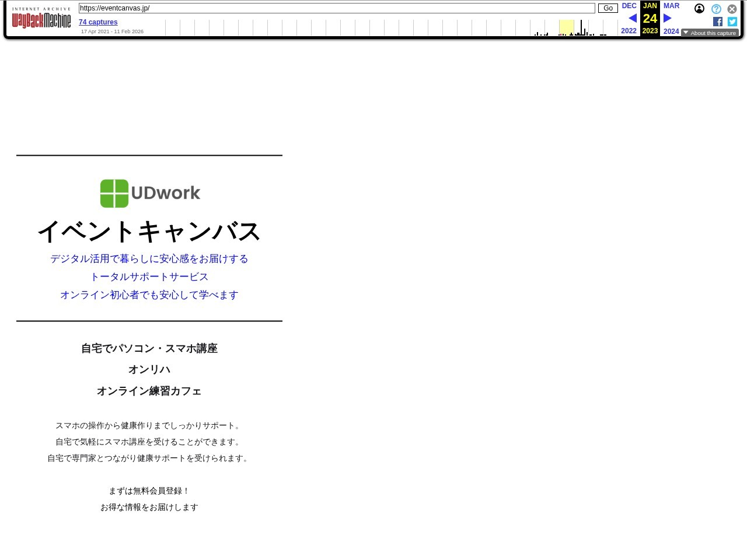Click the スマホの操作から健康作り text line

pyautogui.click(x=149, y=426)
